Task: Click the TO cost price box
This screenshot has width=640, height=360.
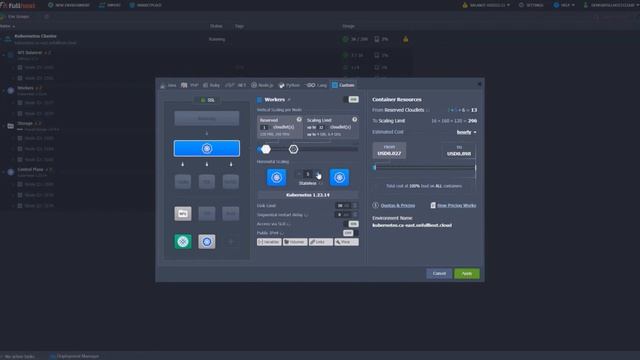Action: pos(459,150)
